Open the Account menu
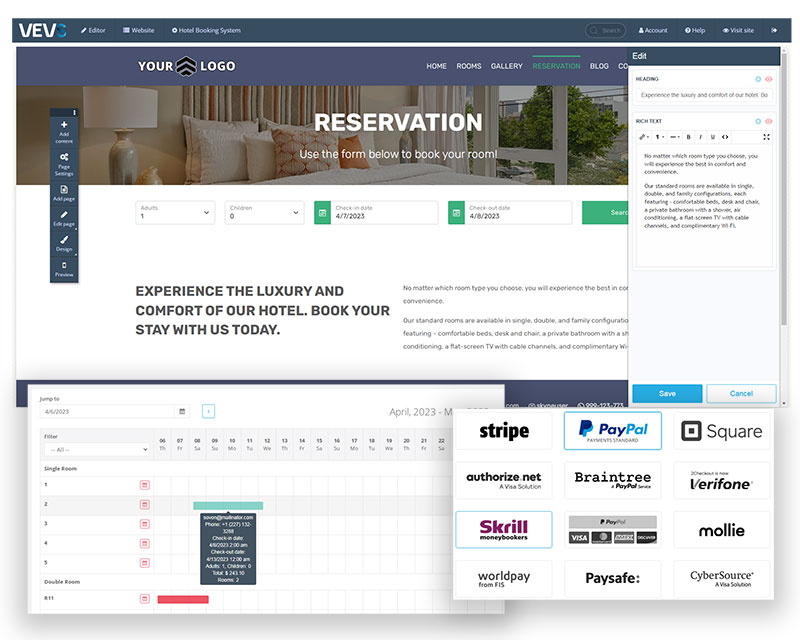 653,31
